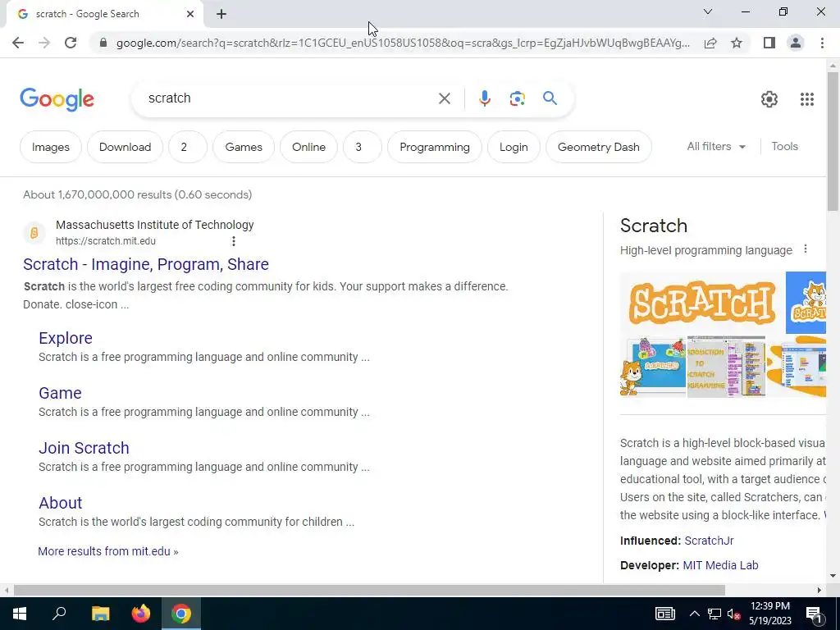Open the Tools button
Image resolution: width=840 pixels, height=630 pixels.
[784, 146]
